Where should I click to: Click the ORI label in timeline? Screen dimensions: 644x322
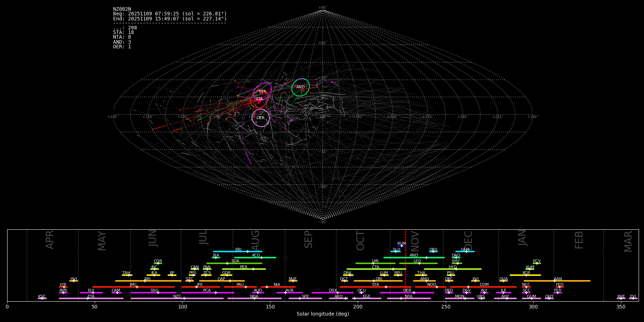pyautogui.click(x=379, y=279)
